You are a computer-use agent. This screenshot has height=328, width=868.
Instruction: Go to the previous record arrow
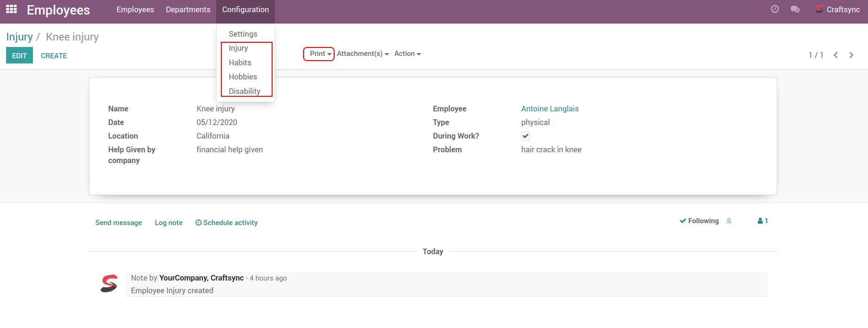pos(836,55)
